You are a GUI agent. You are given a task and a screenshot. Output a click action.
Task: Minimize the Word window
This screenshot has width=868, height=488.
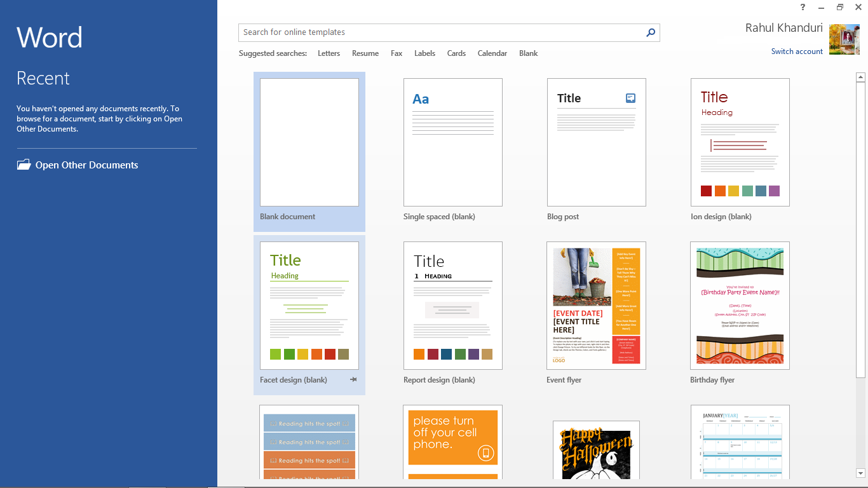[x=822, y=7]
